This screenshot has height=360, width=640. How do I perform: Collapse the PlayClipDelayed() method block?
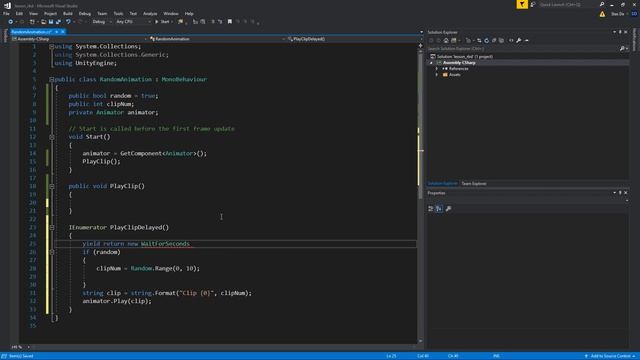[x=52, y=227]
